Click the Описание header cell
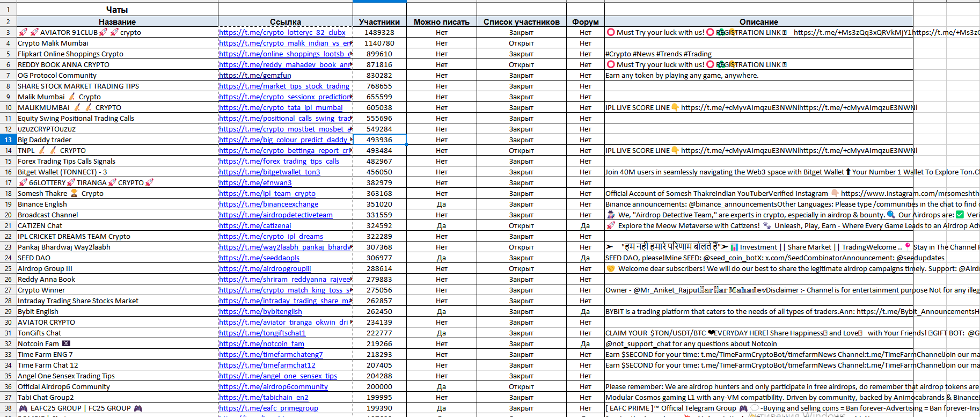The height and width of the screenshot is (417, 980). coord(758,22)
